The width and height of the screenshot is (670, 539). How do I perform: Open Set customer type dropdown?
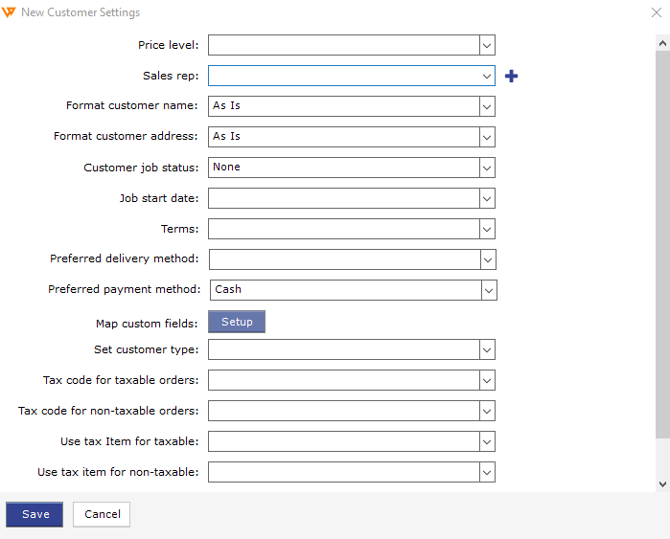point(487,350)
